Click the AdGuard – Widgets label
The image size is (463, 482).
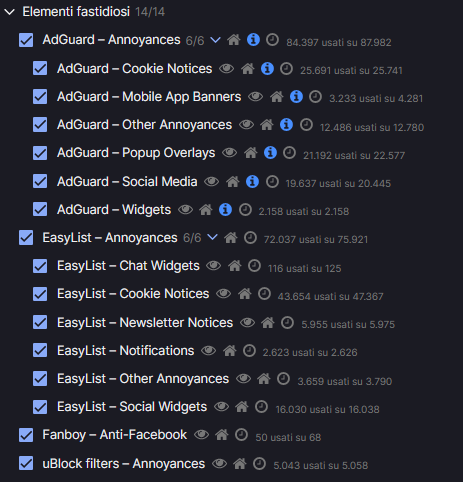114,210
